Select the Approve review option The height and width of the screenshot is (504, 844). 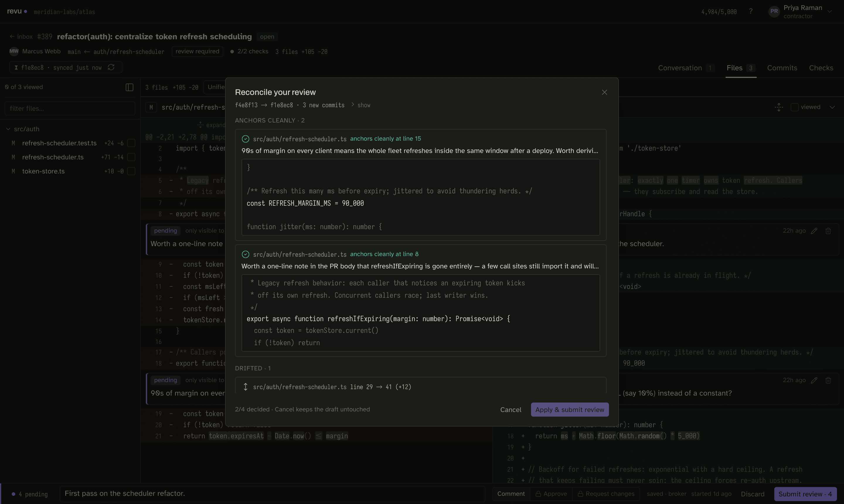point(551,494)
